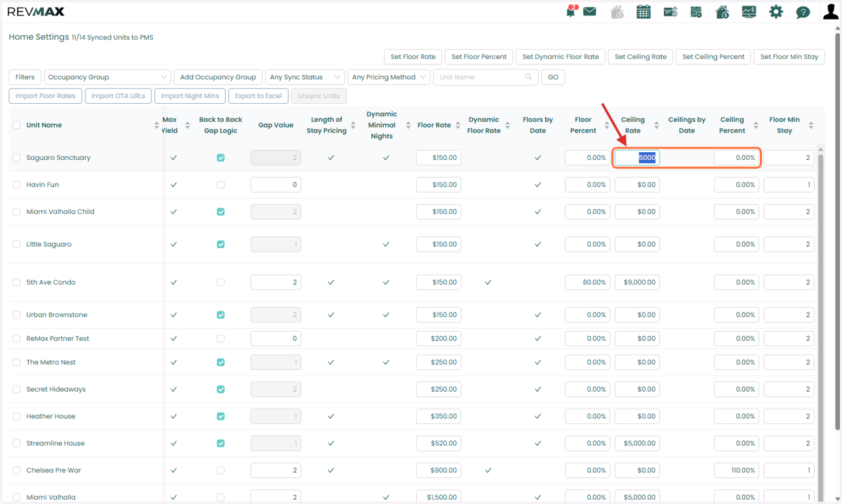Click Set Floor Percent button

tap(479, 57)
